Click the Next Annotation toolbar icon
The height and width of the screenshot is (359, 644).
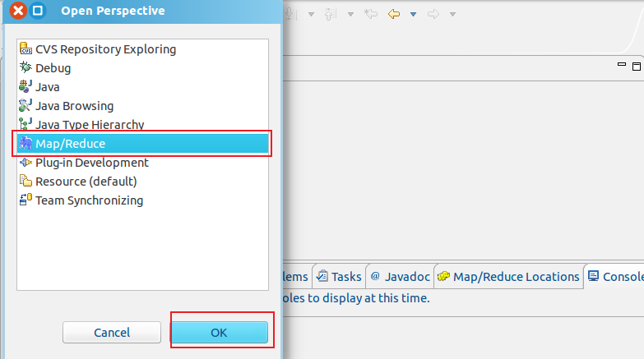point(291,14)
